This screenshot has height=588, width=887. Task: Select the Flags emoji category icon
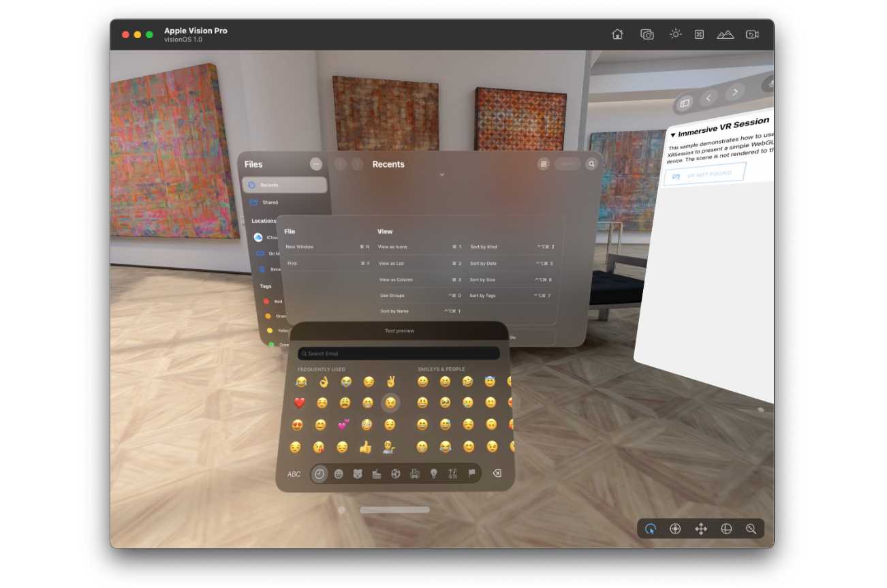point(471,474)
